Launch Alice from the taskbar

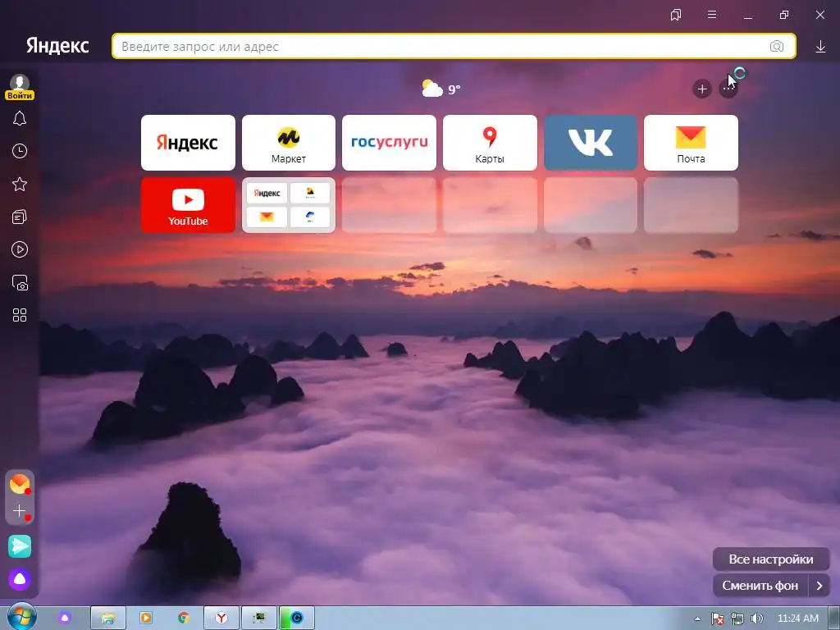point(65,619)
